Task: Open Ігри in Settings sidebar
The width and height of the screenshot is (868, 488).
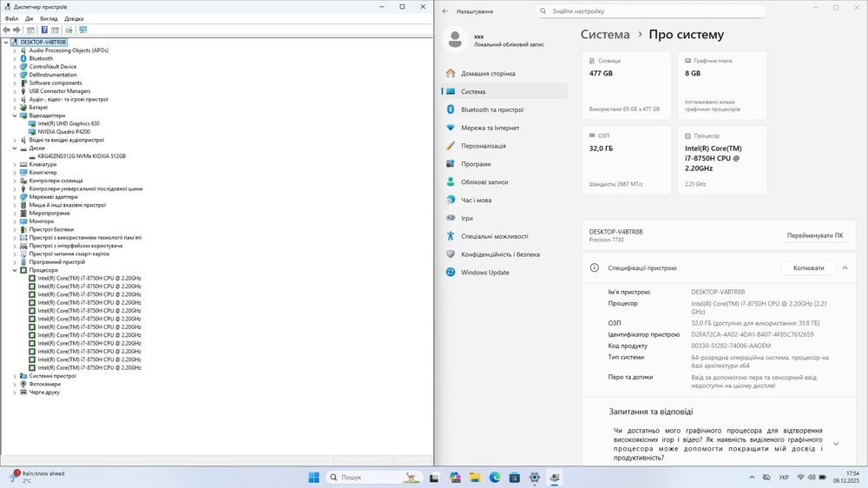Action: 505,218
